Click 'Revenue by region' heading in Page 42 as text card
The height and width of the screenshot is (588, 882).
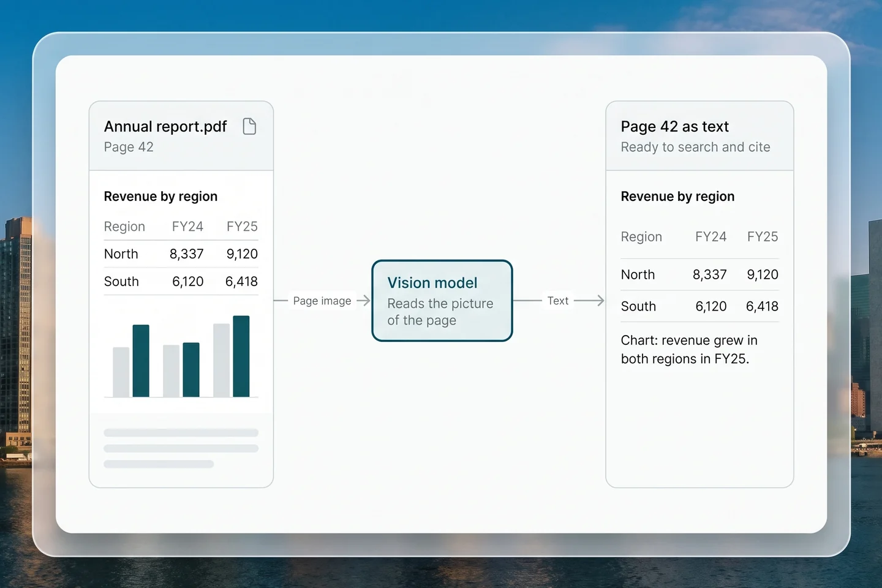coord(677,197)
